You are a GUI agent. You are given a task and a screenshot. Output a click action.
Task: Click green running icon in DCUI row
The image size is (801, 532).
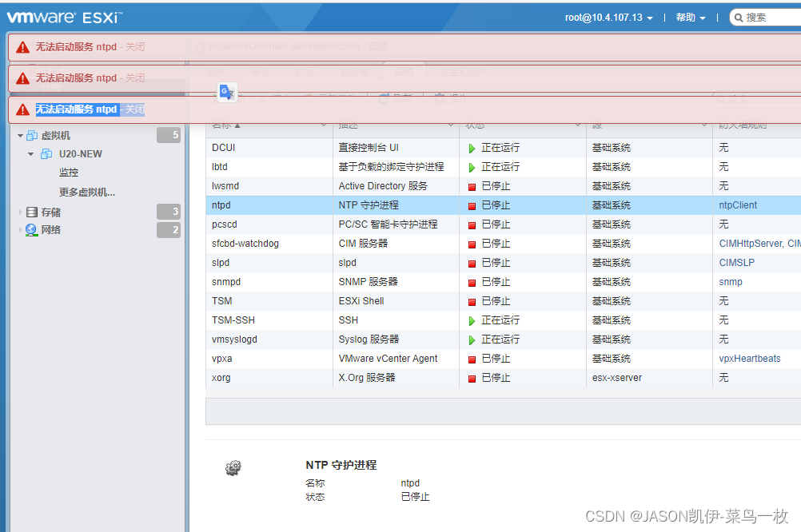(472, 149)
